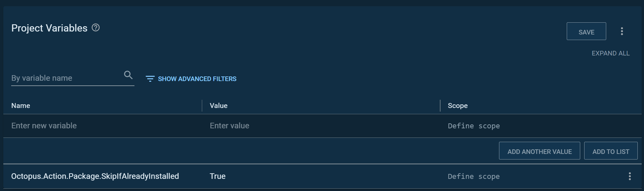Open Define scope for the new variable
Viewport: 644px width, 191px height.
(474, 126)
